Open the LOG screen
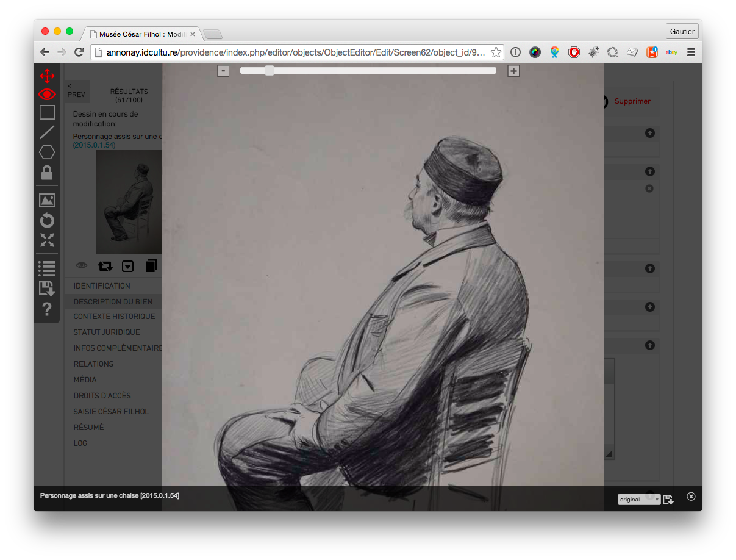Screen dimensions: 736x560 coord(80,443)
